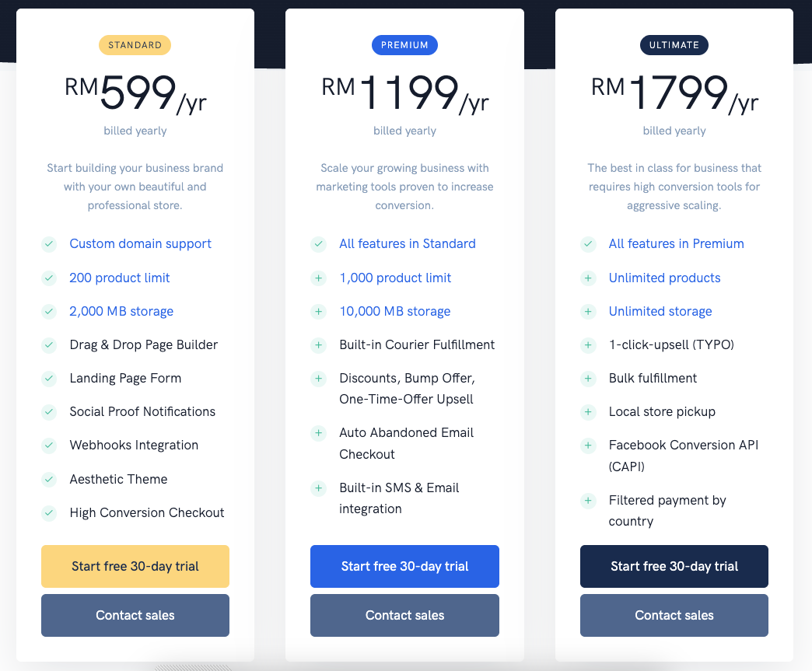Image resolution: width=812 pixels, height=671 pixels.
Task: Click the plus icon next to Auto Abandoned Email Checkout
Action: [318, 433]
